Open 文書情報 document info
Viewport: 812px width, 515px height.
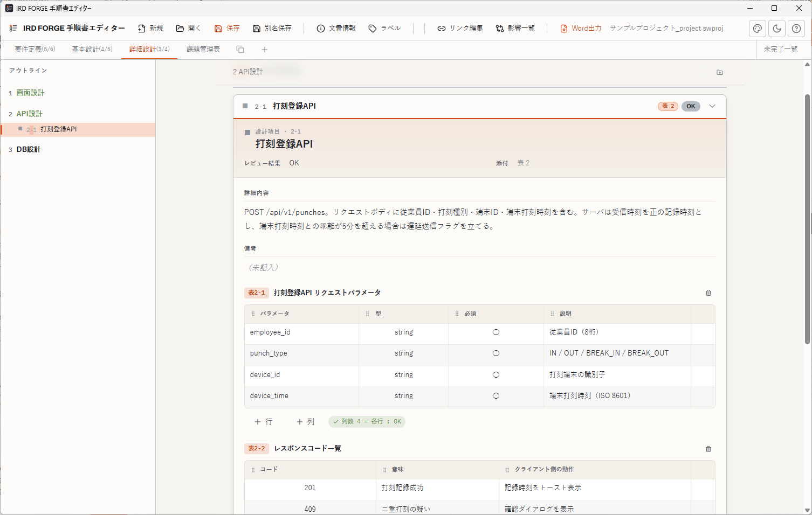[x=336, y=28]
